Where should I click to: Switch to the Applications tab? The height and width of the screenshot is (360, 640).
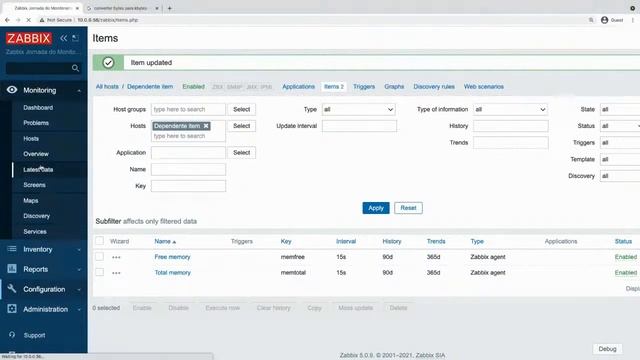[298, 87]
